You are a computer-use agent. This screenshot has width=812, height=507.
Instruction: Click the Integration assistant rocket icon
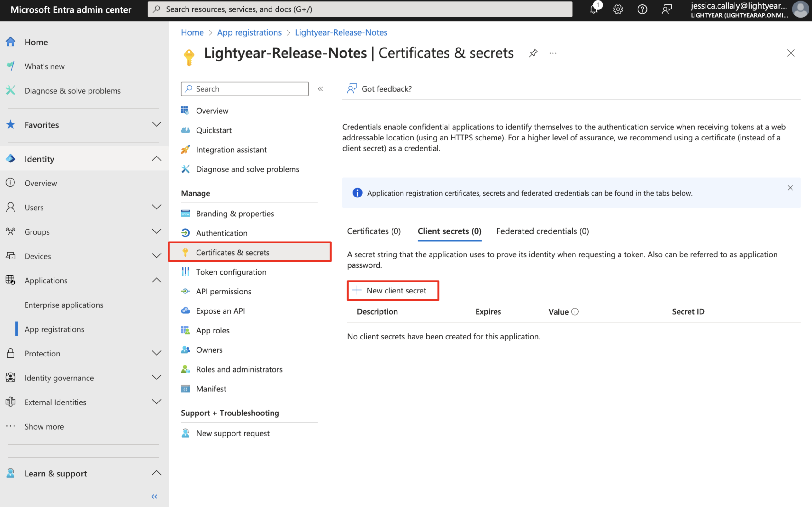185,149
